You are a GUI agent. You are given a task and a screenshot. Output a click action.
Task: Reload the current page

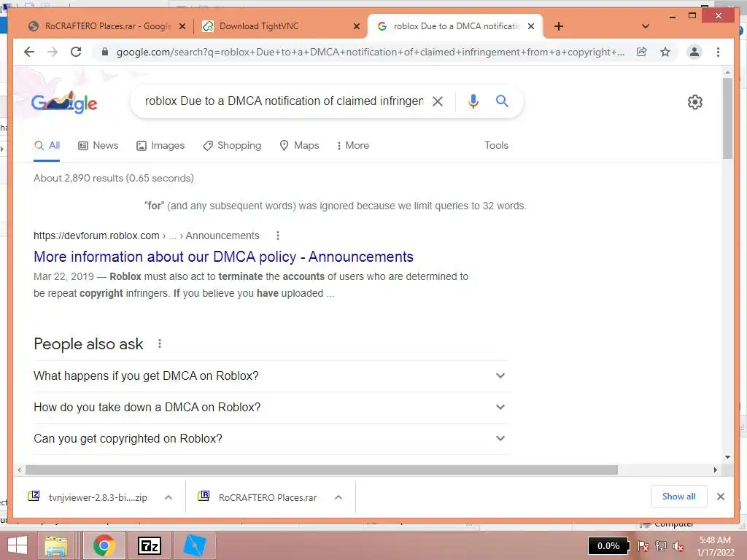coord(76,52)
